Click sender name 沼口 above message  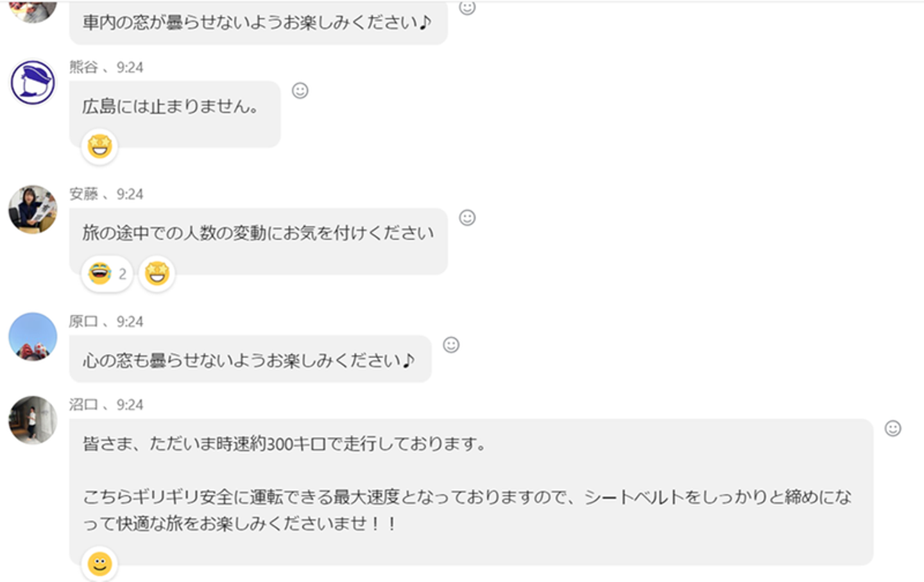(83, 405)
